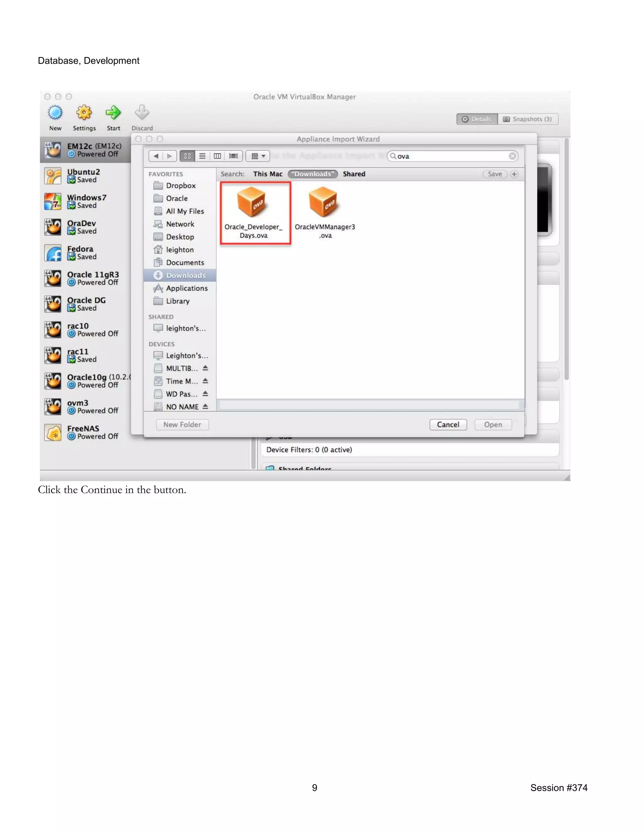Eject the WD Pas volume
Image resolution: width=644 pixels, height=833 pixels.
(205, 394)
